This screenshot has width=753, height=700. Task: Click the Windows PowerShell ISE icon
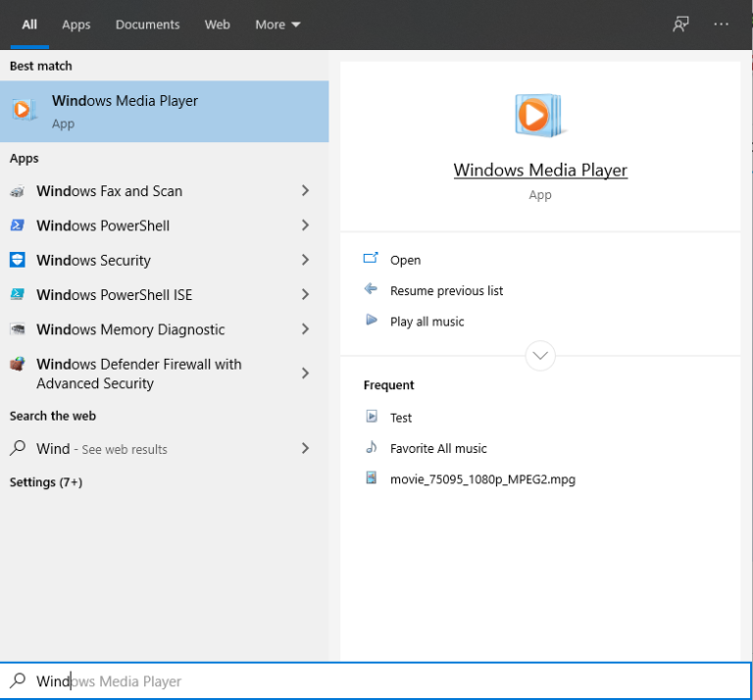(18, 294)
